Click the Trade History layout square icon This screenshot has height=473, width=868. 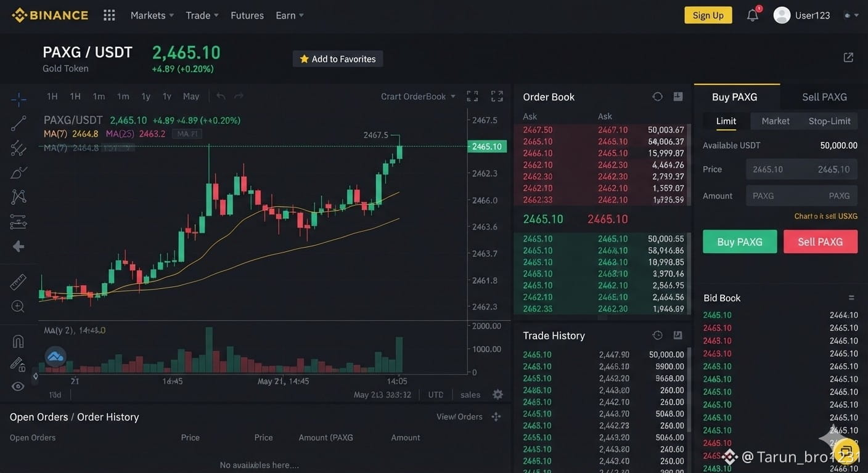[678, 335]
